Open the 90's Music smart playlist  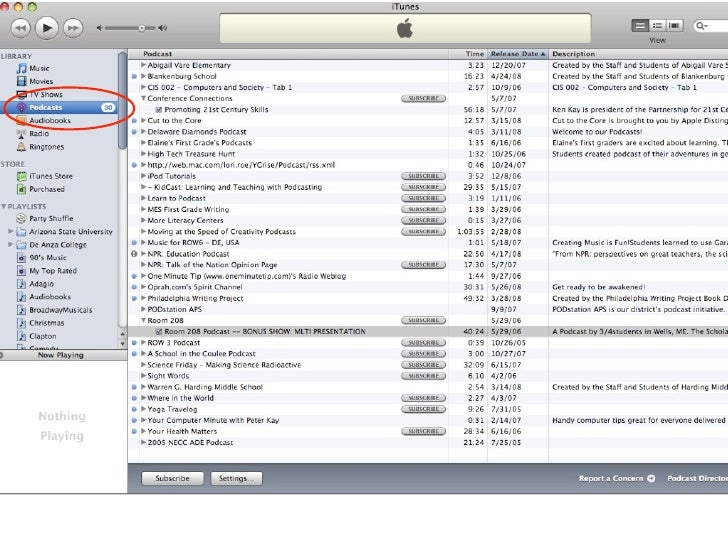pyautogui.click(x=47, y=257)
